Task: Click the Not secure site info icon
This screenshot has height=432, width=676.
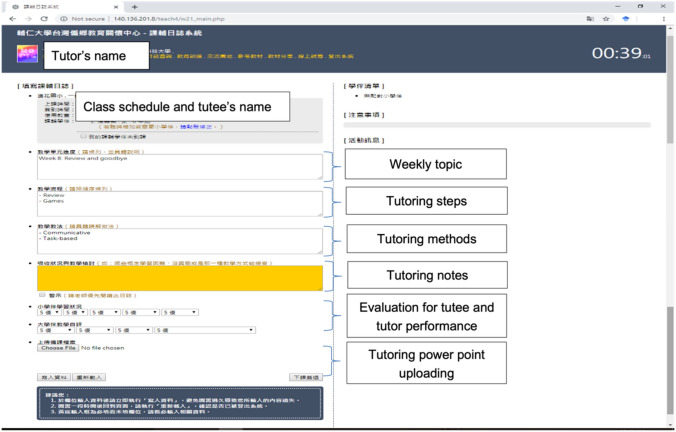Action: pyautogui.click(x=64, y=18)
